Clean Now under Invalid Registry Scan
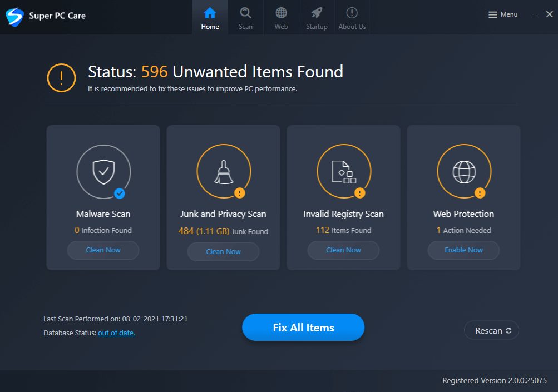Viewport: 558px width, 392px height. click(x=343, y=250)
